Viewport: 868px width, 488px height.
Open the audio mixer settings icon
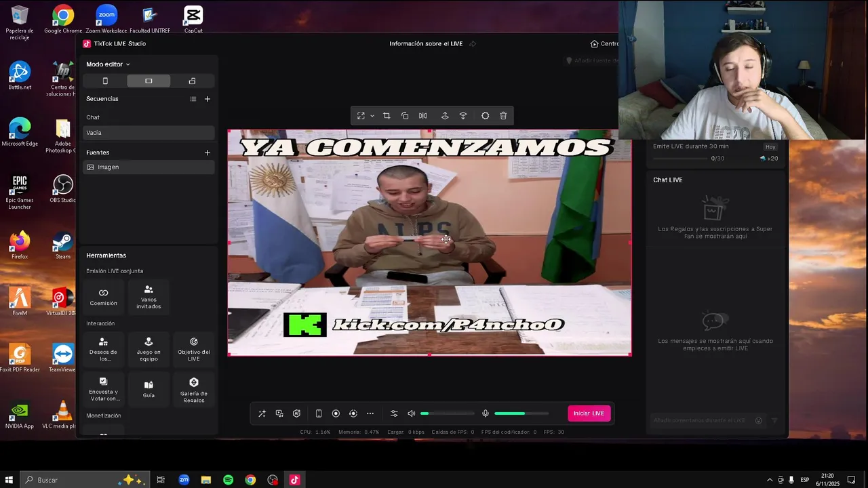[x=394, y=413]
